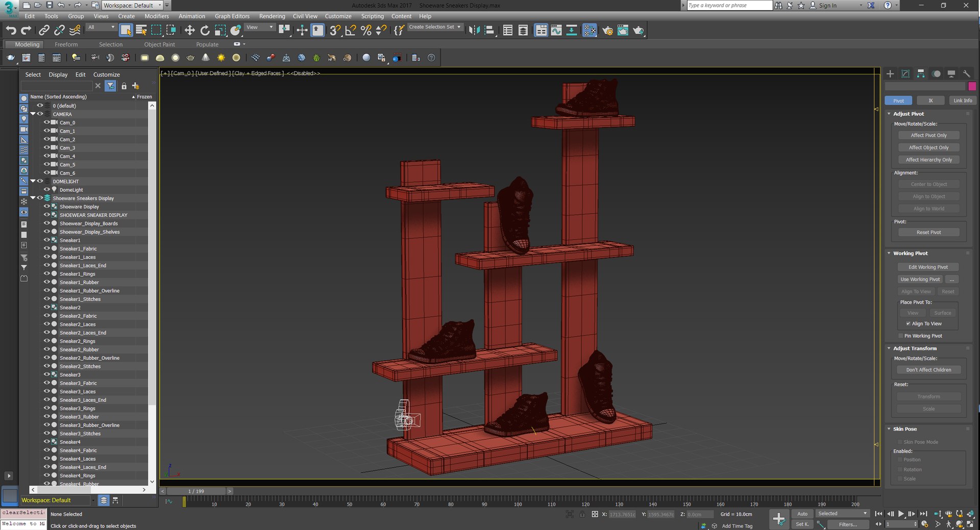Select the Move transform tool
The width and height of the screenshot is (980, 530).
[189, 31]
